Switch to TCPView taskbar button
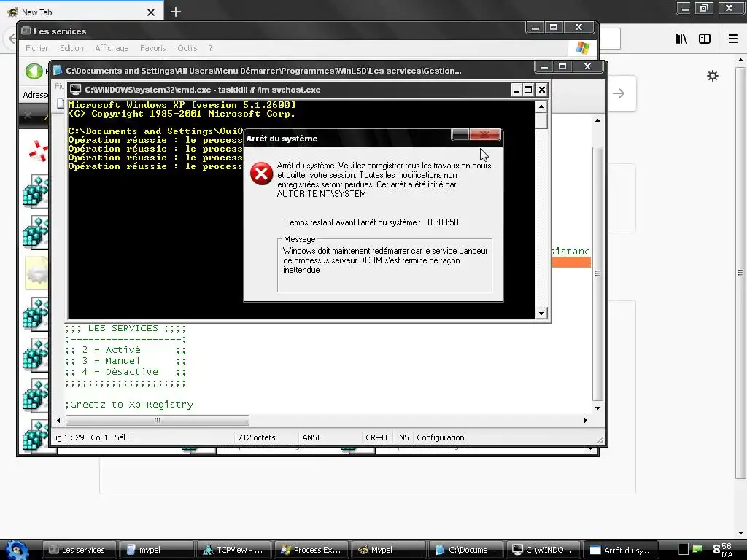Screen dimensions: 747x560 [x=234, y=550]
